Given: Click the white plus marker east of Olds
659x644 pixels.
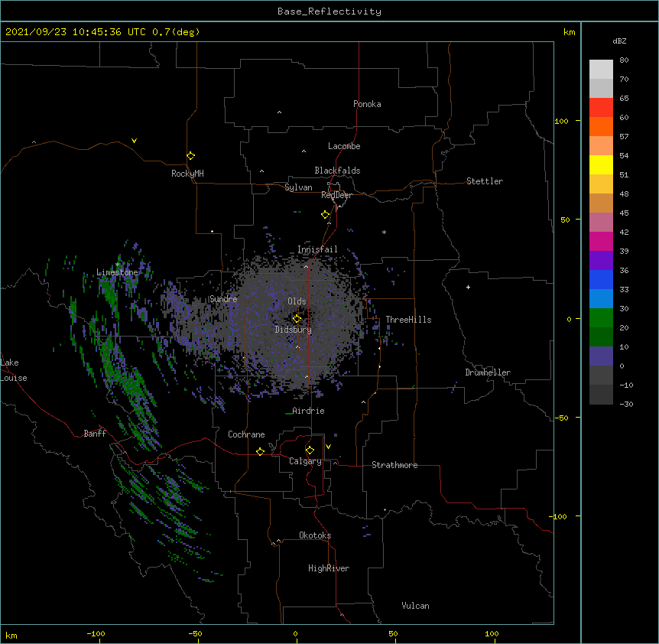Looking at the screenshot, I should pos(468,287).
